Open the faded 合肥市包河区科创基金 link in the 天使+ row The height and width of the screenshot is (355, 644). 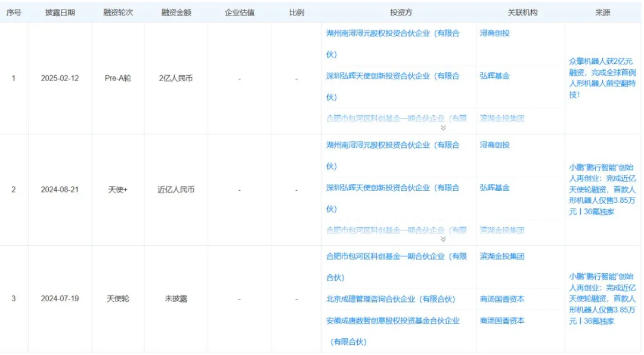tap(397, 230)
